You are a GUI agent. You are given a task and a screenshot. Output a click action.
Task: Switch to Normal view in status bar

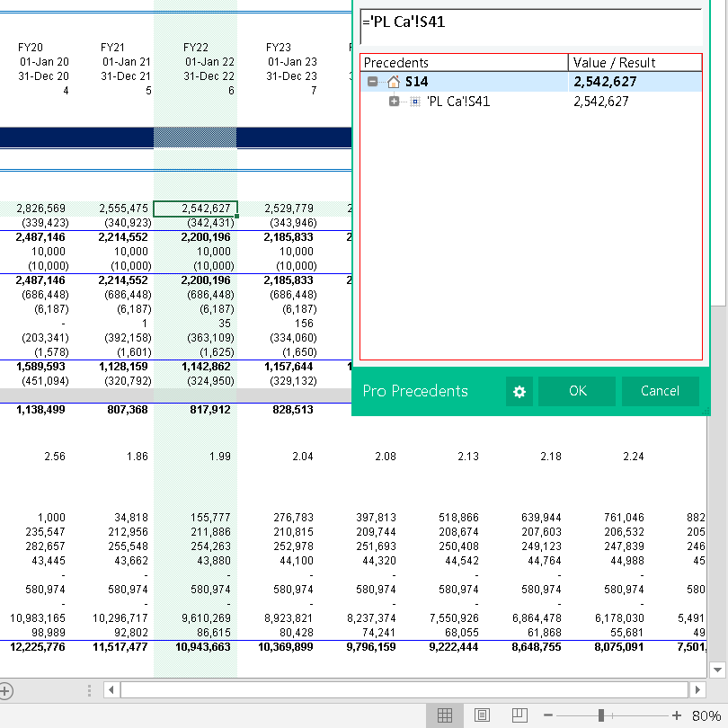click(444, 715)
